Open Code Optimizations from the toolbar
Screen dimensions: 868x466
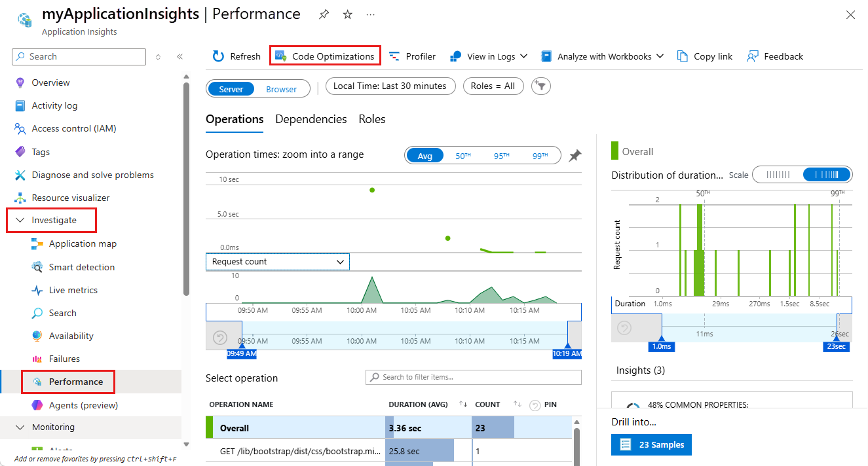pyautogui.click(x=325, y=56)
